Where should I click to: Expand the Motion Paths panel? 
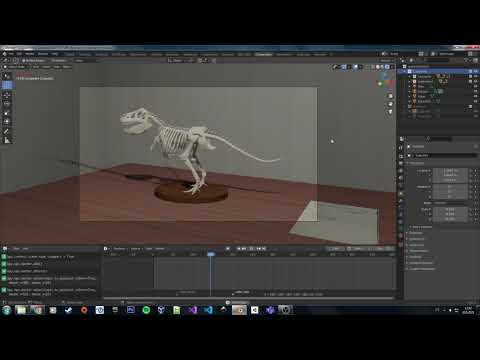[x=419, y=251]
